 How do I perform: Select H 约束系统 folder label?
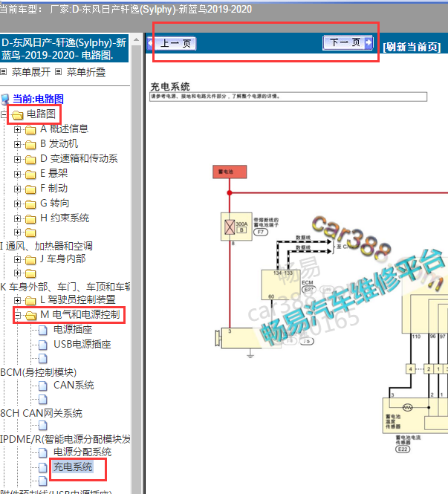65,218
